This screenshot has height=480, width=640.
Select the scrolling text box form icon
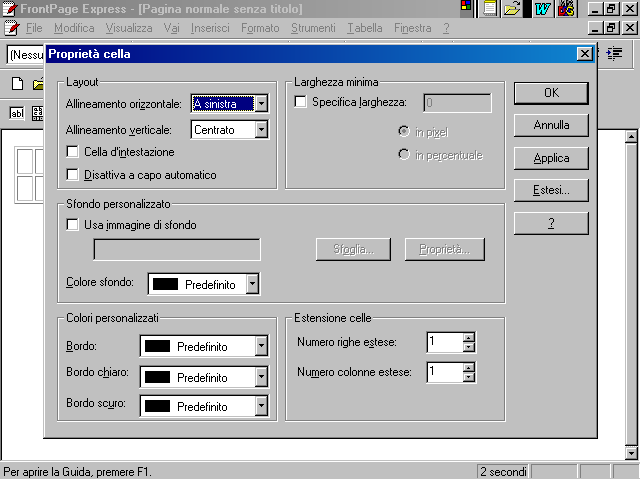pyautogui.click(x=38, y=113)
